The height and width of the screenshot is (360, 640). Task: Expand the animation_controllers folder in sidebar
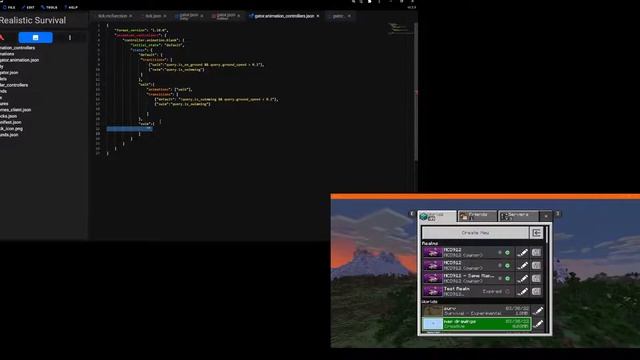(18, 48)
